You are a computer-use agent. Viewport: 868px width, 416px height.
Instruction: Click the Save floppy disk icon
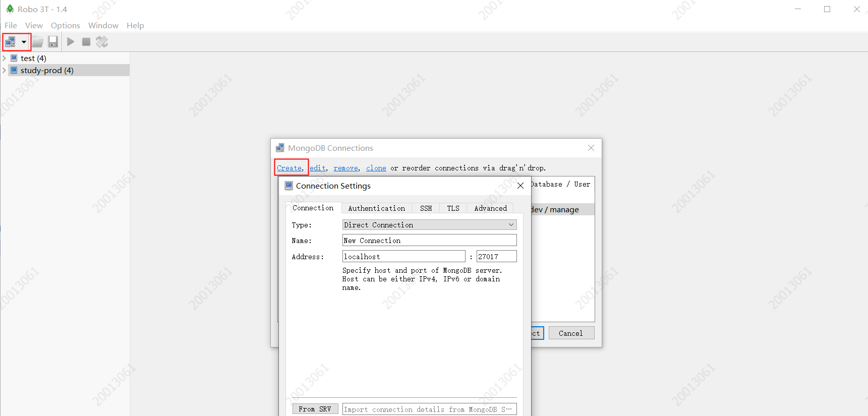(x=53, y=42)
